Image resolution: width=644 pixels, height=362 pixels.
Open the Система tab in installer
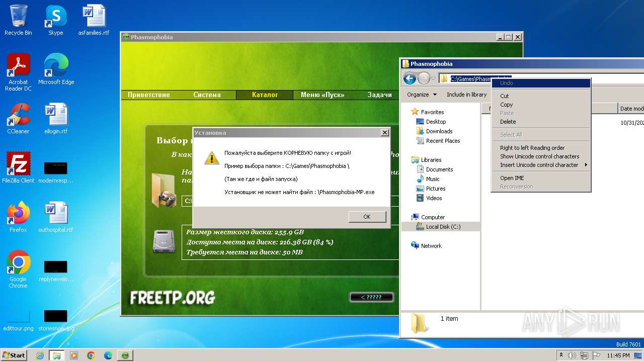207,95
